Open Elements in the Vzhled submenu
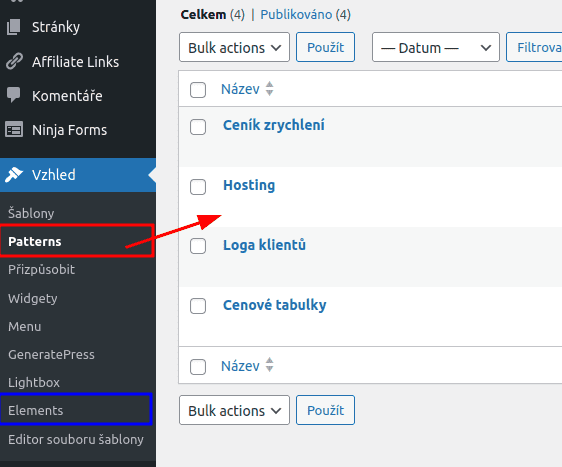Image resolution: width=562 pixels, height=467 pixels. pyautogui.click(x=35, y=410)
